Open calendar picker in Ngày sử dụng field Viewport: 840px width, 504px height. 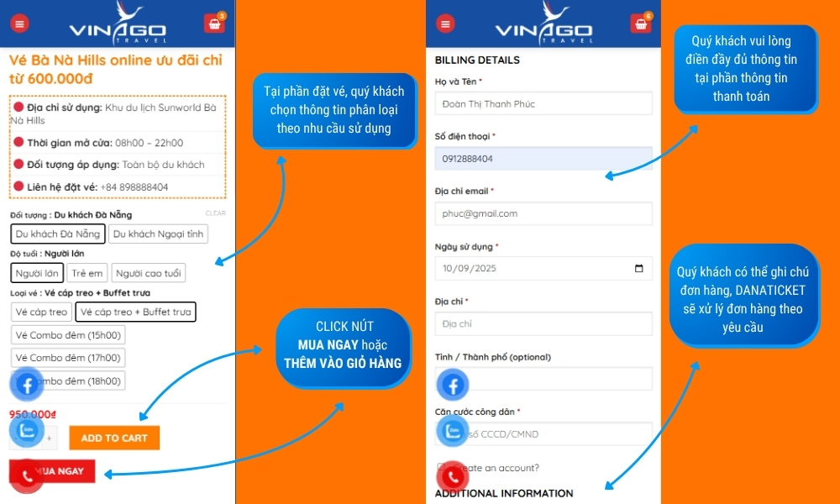coord(638,268)
